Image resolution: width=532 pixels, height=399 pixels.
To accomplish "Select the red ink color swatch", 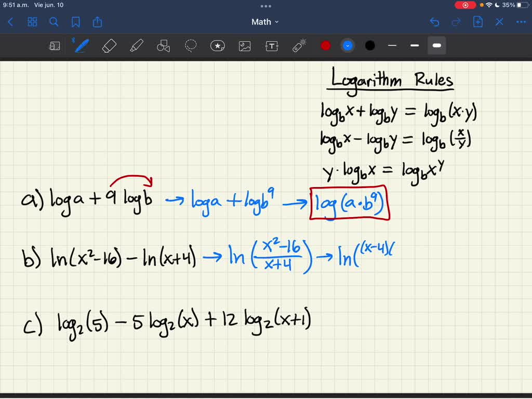I will click(x=325, y=46).
